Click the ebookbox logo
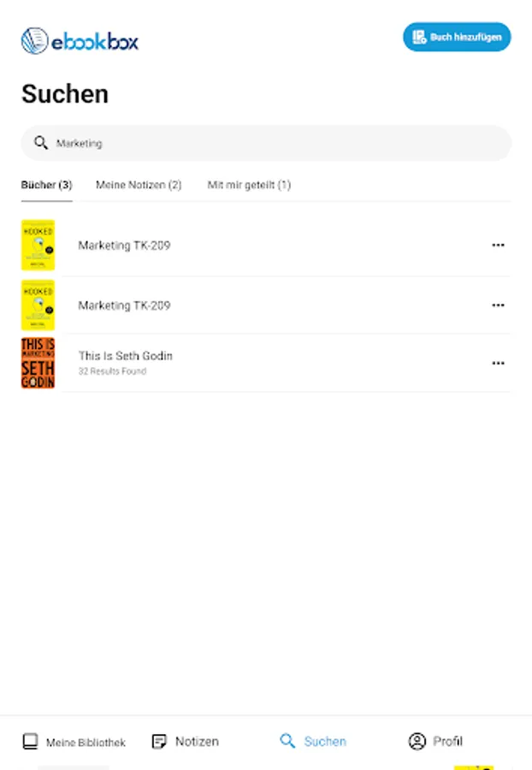 tap(80, 40)
